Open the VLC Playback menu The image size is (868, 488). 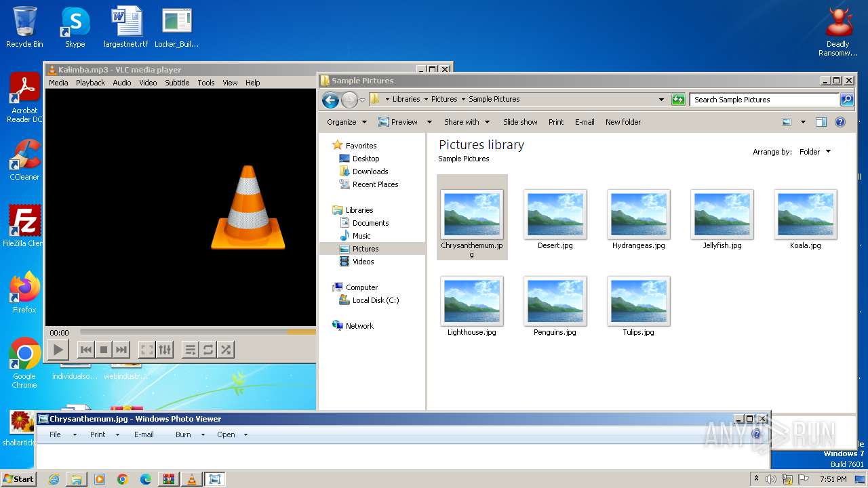(90, 83)
